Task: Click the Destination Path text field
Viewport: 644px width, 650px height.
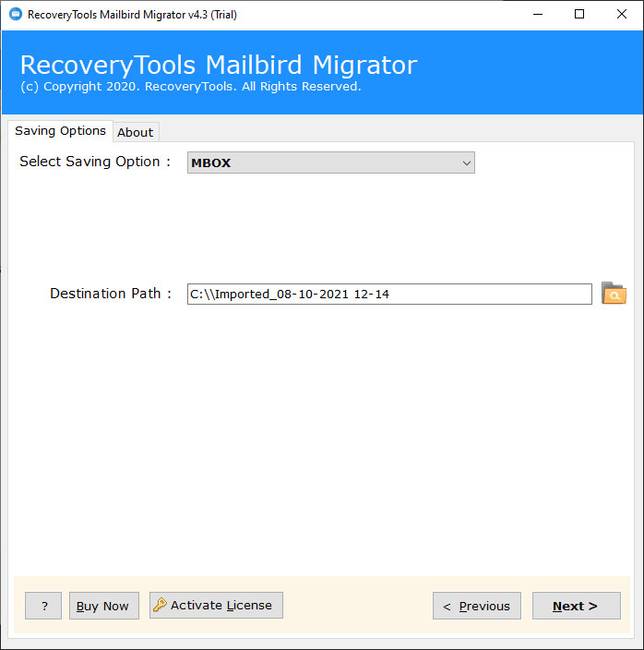Action: point(389,294)
